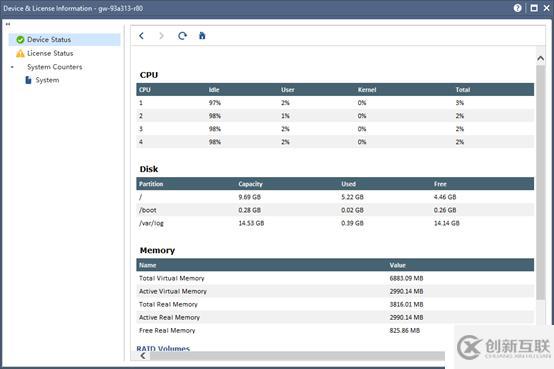Click the horizontal scrollbar left arrow

143,356
